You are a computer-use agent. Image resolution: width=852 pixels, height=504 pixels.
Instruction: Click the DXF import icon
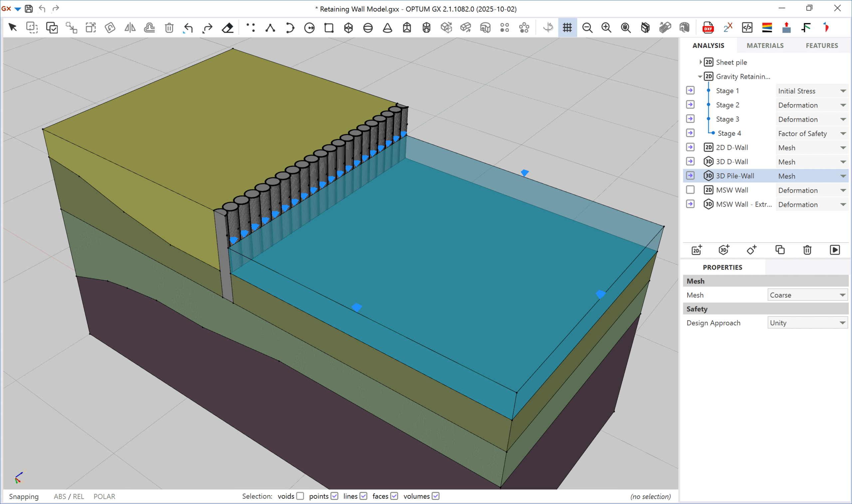pyautogui.click(x=708, y=28)
